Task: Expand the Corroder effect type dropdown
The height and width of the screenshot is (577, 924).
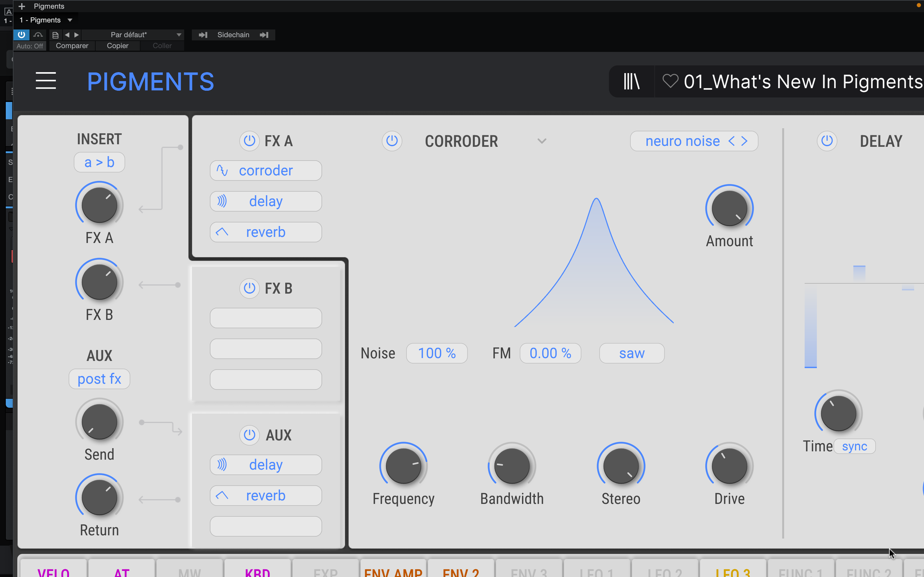Action: click(x=542, y=141)
